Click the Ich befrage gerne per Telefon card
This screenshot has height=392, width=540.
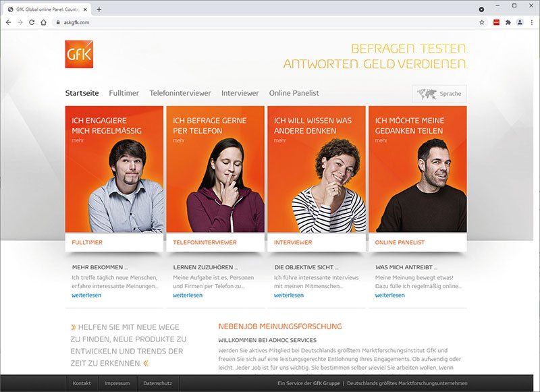pyautogui.click(x=215, y=169)
